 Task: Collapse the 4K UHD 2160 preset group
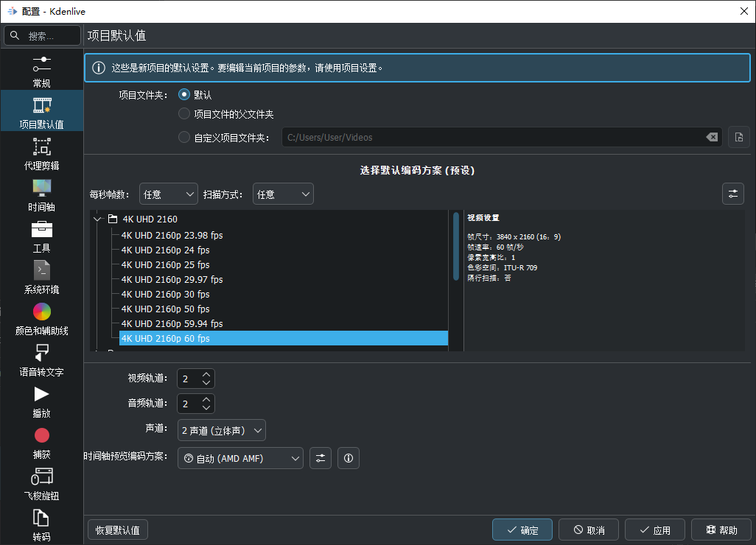(97, 219)
